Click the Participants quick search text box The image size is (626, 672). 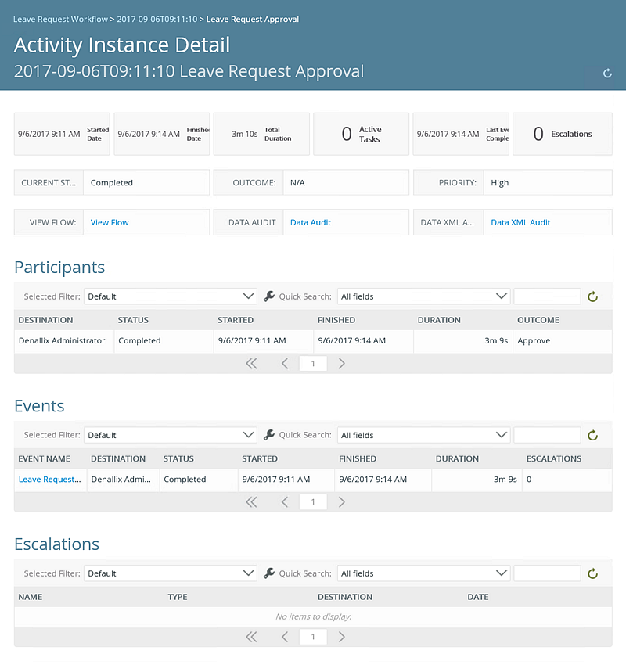pos(547,296)
